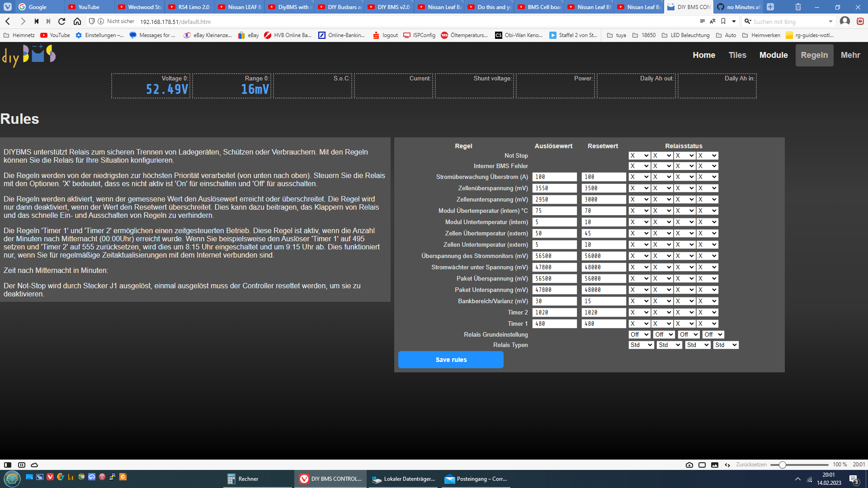Open the Relais Grundeinstellung Off dropdown

pyautogui.click(x=639, y=334)
